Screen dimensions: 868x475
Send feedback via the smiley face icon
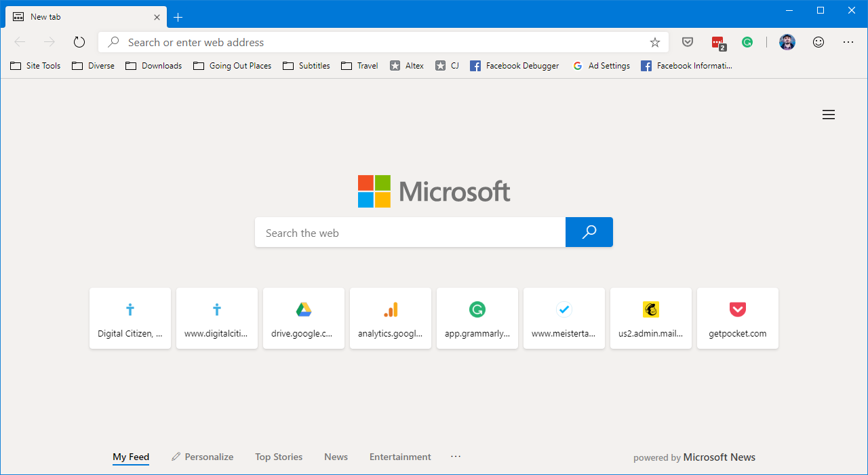coord(818,41)
